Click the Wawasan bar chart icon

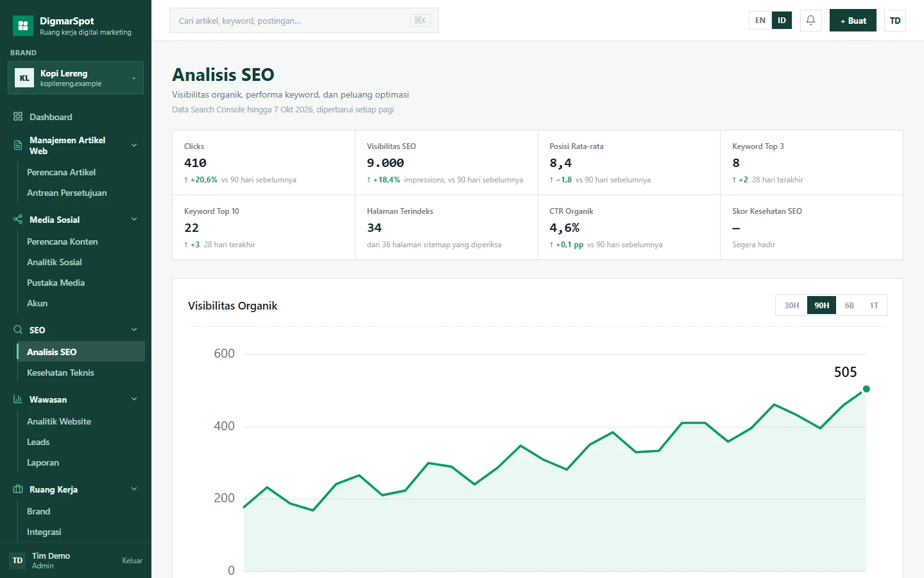(x=18, y=399)
